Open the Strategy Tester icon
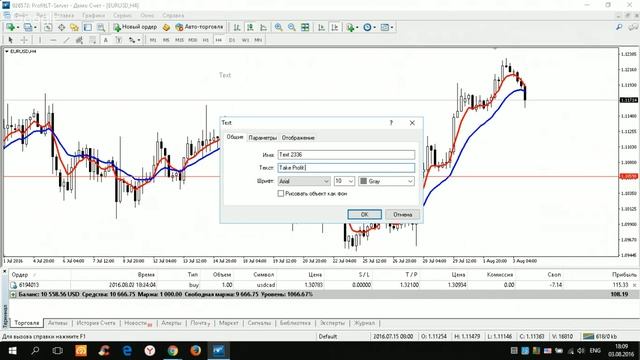640x360 pixels. [x=101, y=27]
